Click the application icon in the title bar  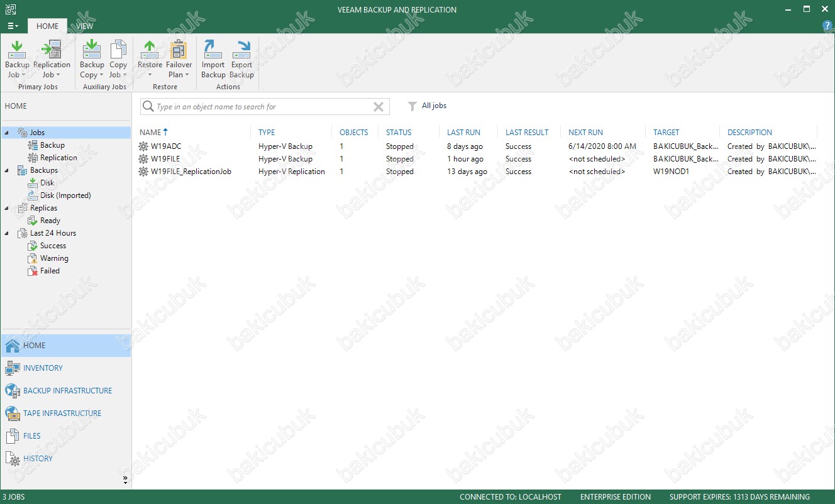[10, 9]
